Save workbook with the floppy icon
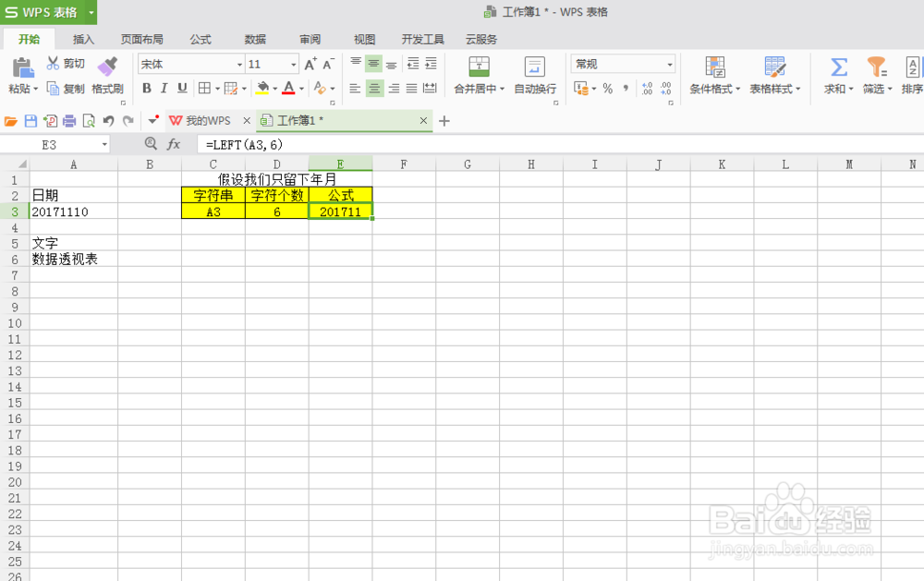Viewport: 924px width, 581px height. click(x=30, y=121)
